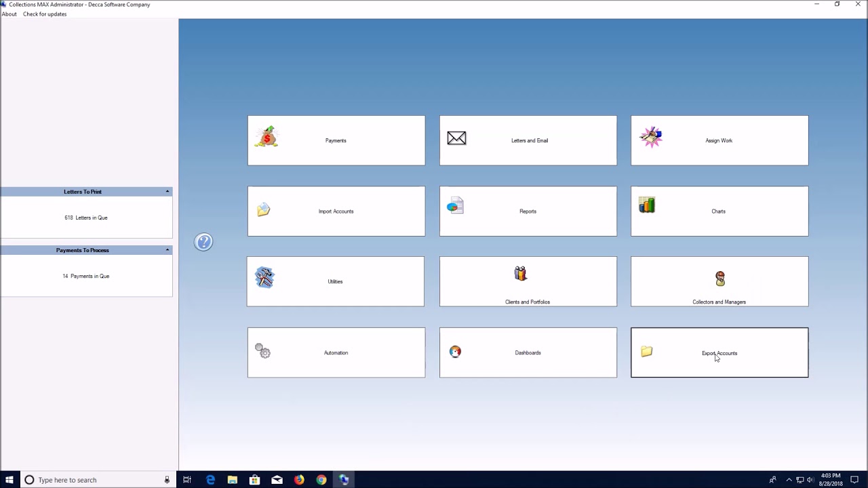Click the 14 Payments in Que entry
Screen dimensions: 868x488
click(x=86, y=276)
